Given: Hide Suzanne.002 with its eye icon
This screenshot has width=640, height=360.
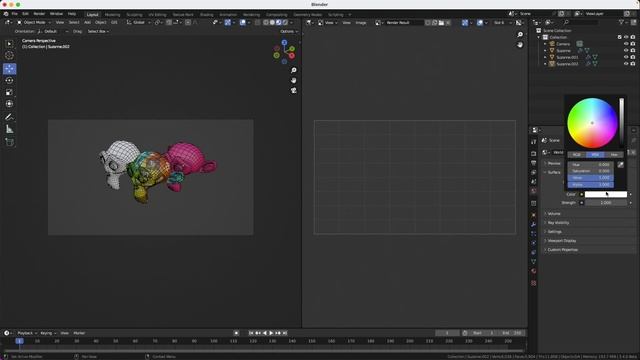Looking at the screenshot, I should [626, 64].
